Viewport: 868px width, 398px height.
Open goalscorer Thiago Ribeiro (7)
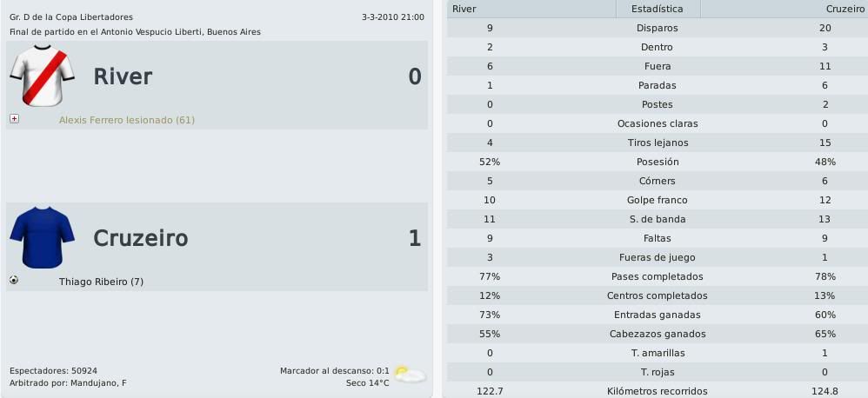coord(101,282)
